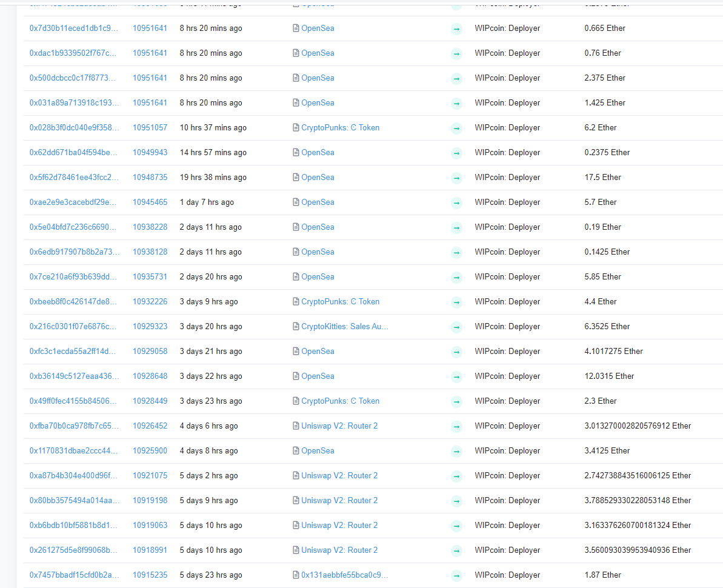723x588 pixels.
Task: Open transaction hash 0x5f62d78461ee43fcc2...
Action: pos(74,178)
